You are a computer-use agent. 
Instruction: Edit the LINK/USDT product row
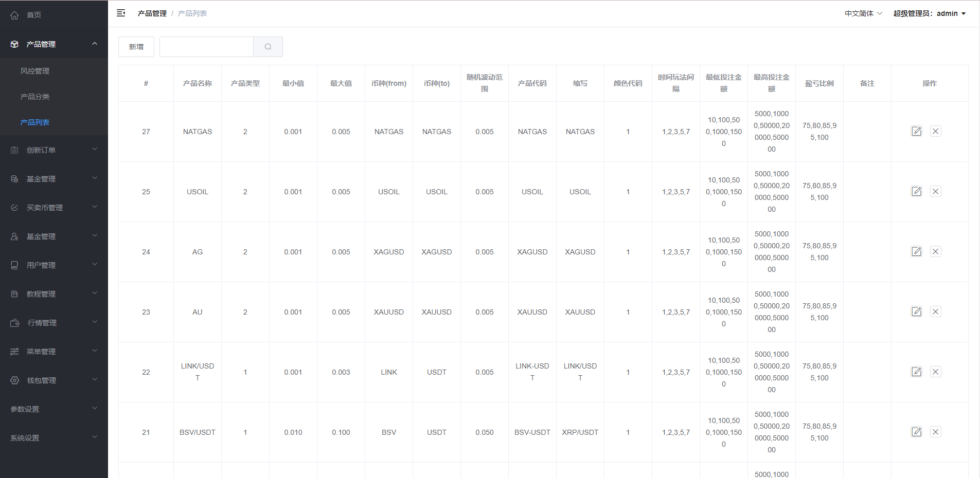pos(916,372)
